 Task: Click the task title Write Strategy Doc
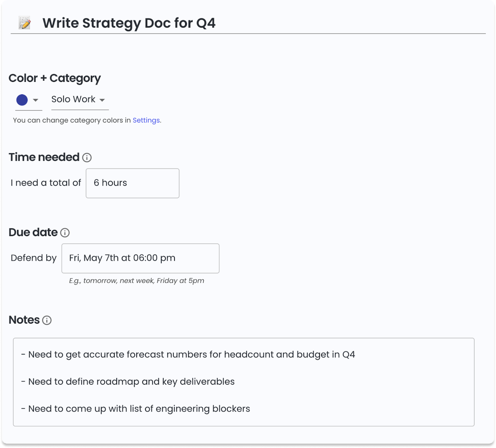point(129,23)
